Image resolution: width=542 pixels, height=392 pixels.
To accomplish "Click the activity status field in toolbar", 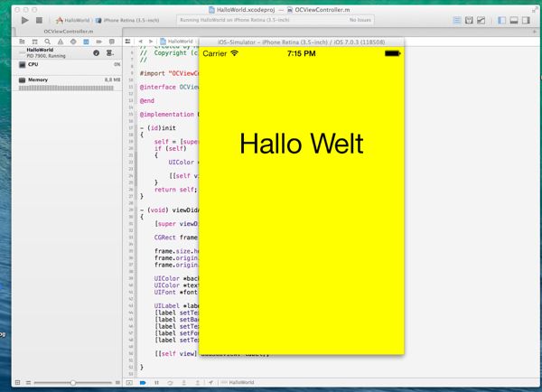I will (276, 20).
